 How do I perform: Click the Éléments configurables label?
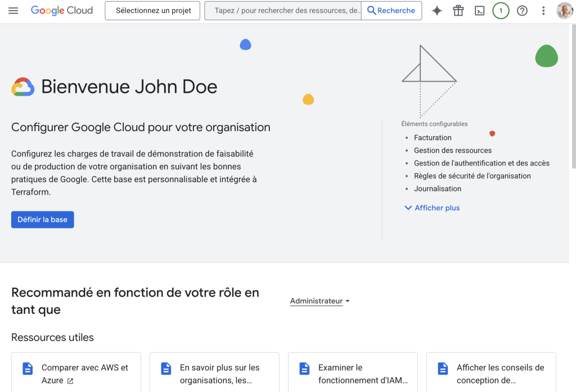[434, 124]
